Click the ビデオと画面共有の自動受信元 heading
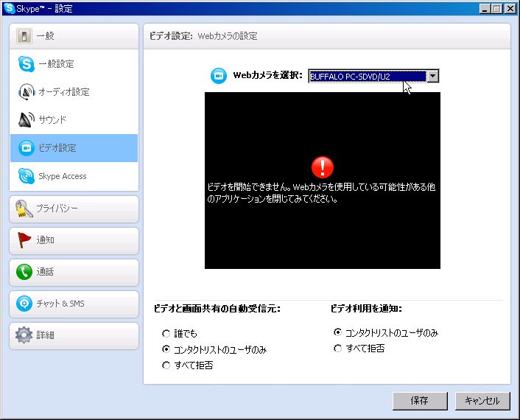 pyautogui.click(x=217, y=309)
